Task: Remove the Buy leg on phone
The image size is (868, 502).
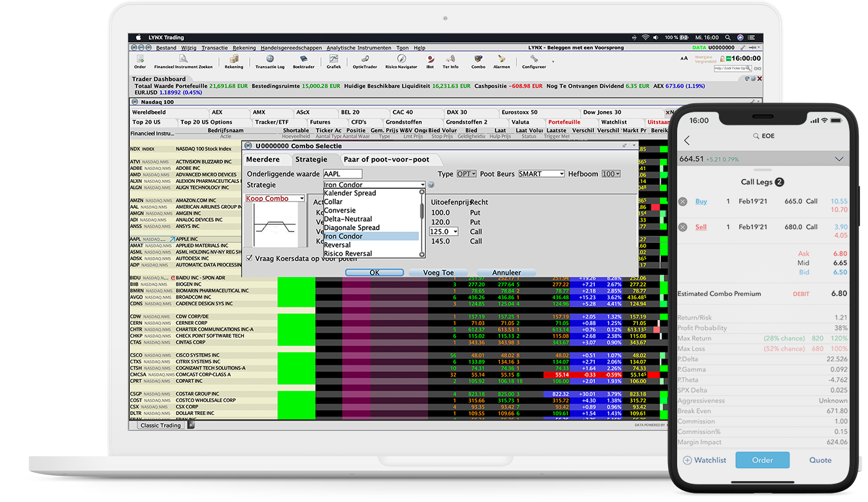Action: pyautogui.click(x=683, y=202)
